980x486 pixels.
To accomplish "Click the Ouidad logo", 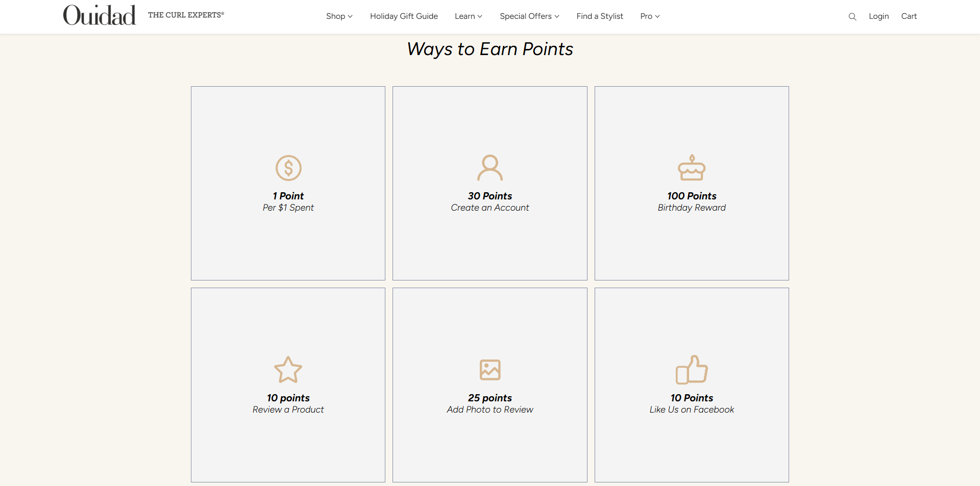I will tap(100, 15).
